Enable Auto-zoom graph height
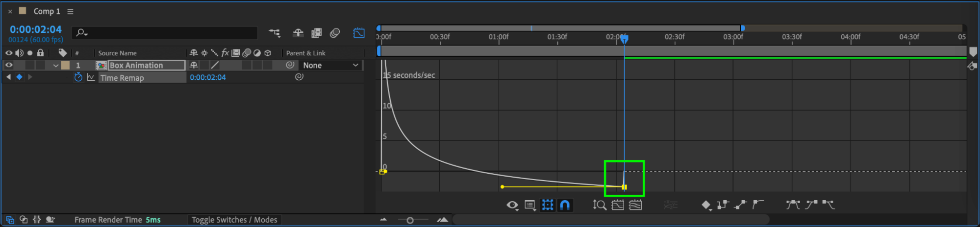This screenshot has width=980, height=227. point(599,205)
